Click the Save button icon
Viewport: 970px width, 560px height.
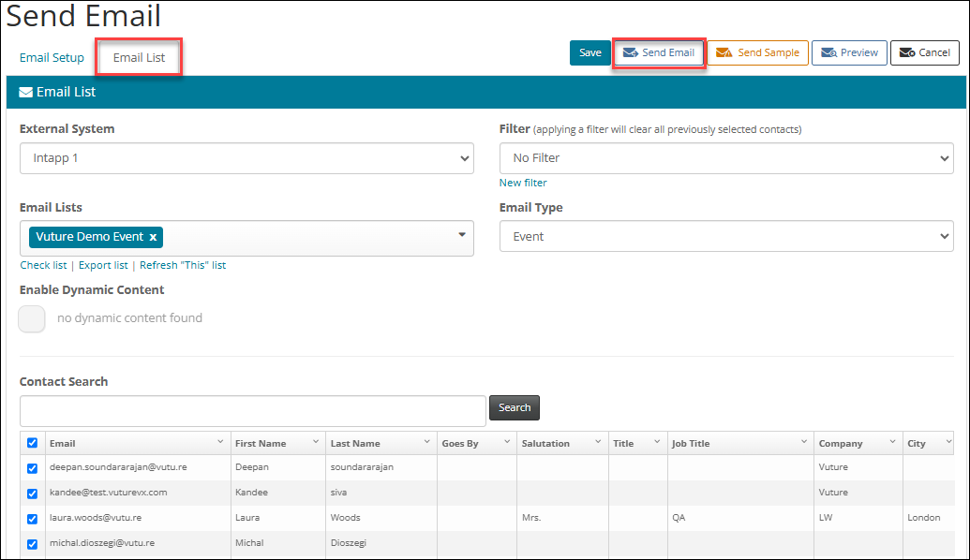589,52
